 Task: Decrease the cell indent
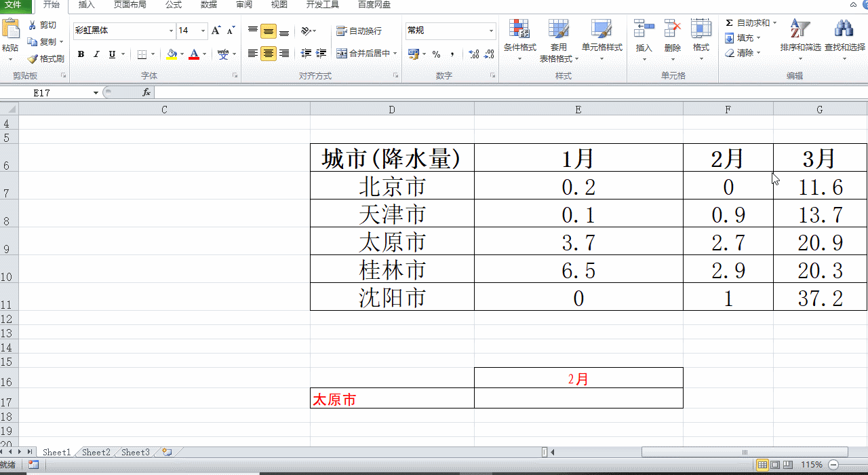(x=306, y=54)
